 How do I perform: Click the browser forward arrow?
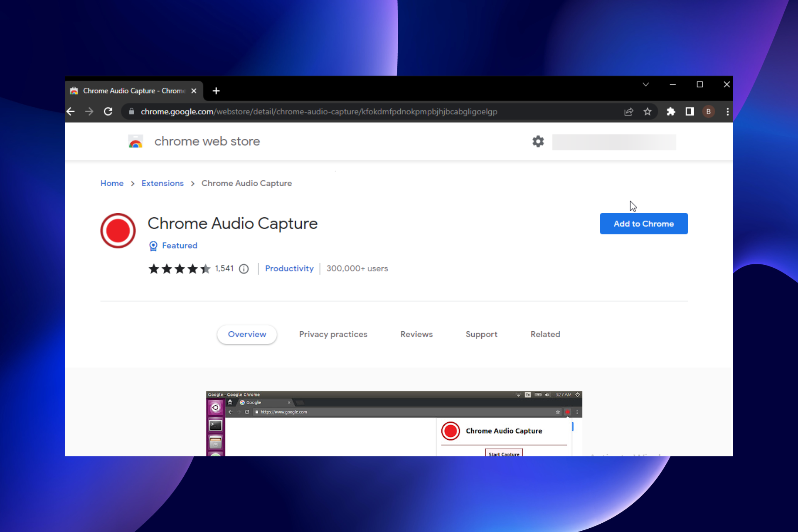tap(89, 111)
